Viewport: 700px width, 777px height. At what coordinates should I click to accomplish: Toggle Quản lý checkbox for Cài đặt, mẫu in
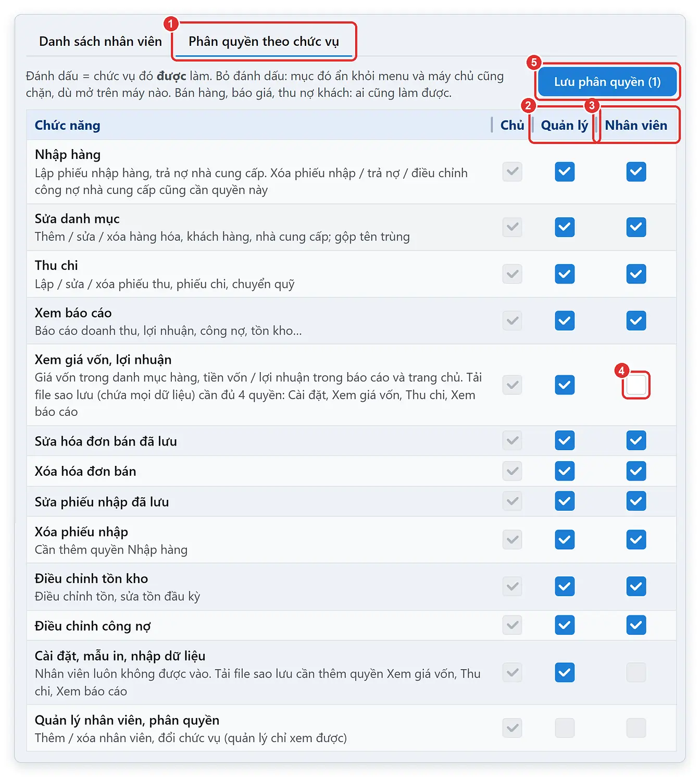click(565, 672)
